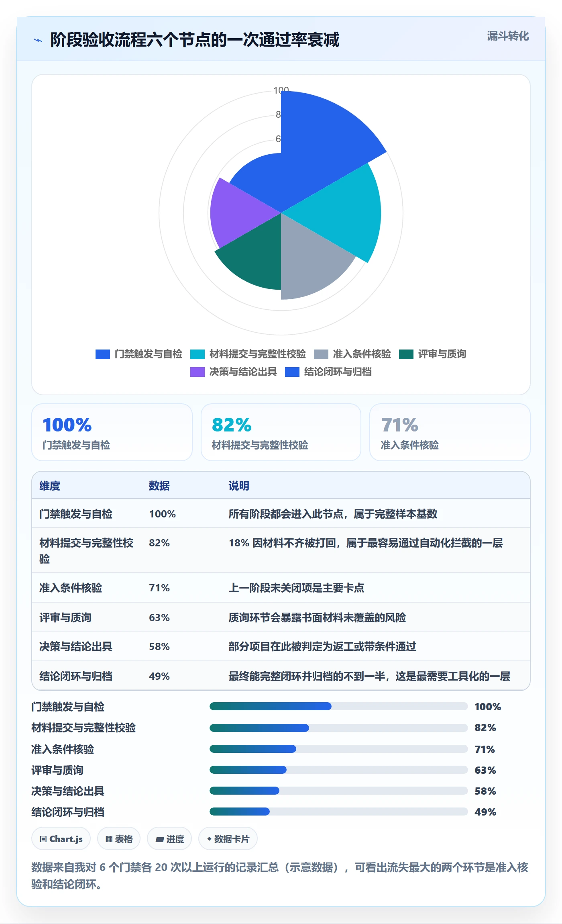Viewport: 562px width, 924px height.
Task: Click the 数据 column header
Action: tap(159, 486)
